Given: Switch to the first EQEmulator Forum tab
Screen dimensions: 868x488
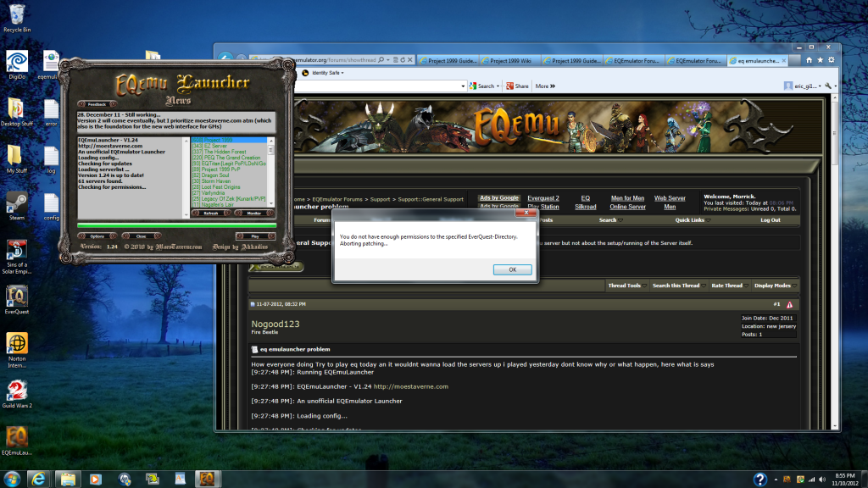Looking at the screenshot, I should tap(634, 61).
